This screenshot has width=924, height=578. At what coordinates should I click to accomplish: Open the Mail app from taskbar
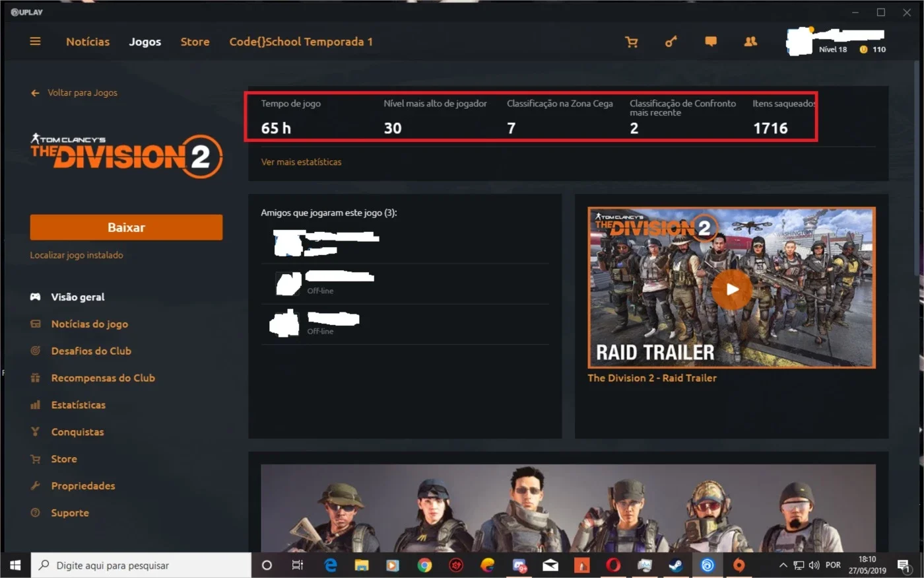coord(550,565)
